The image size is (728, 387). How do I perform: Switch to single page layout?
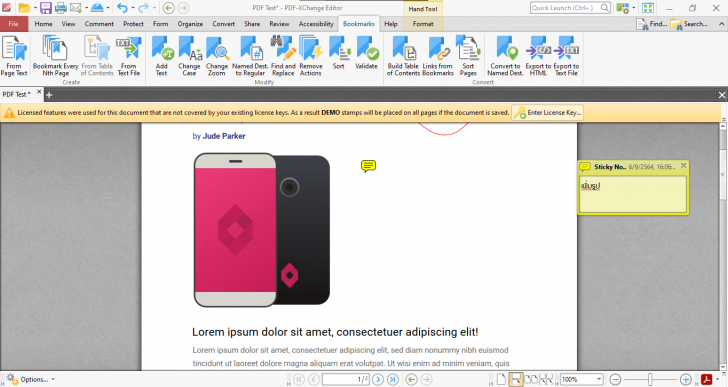[501, 379]
